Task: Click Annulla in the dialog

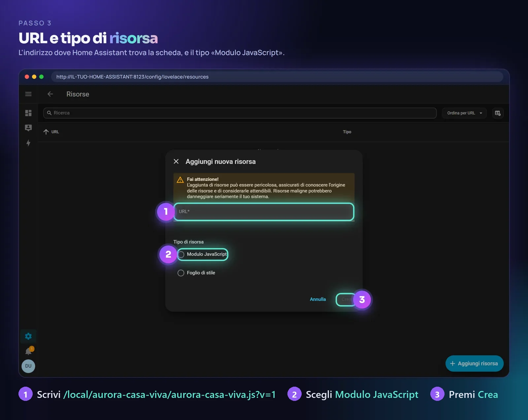Action: [318, 299]
